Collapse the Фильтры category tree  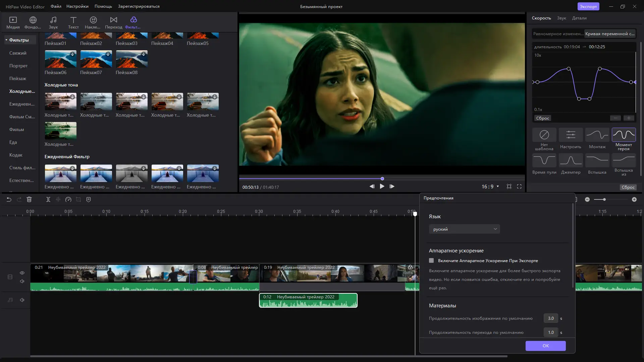click(6, 40)
